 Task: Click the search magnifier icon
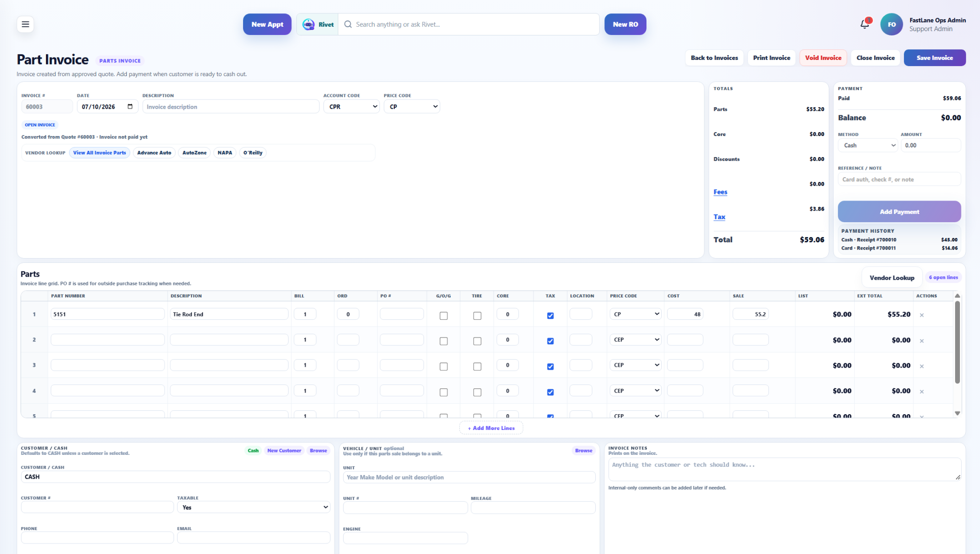[x=348, y=24]
